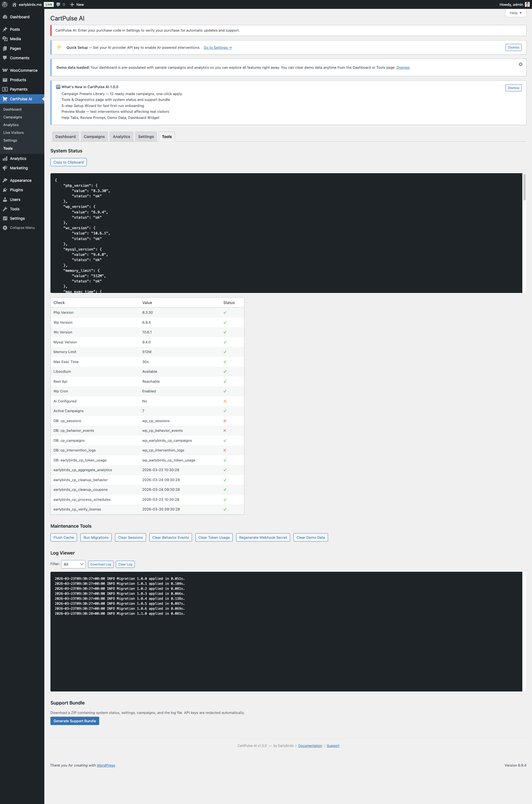This screenshot has height=804, width=532.
Task: Open the Appearance menu icon
Action: (5, 180)
